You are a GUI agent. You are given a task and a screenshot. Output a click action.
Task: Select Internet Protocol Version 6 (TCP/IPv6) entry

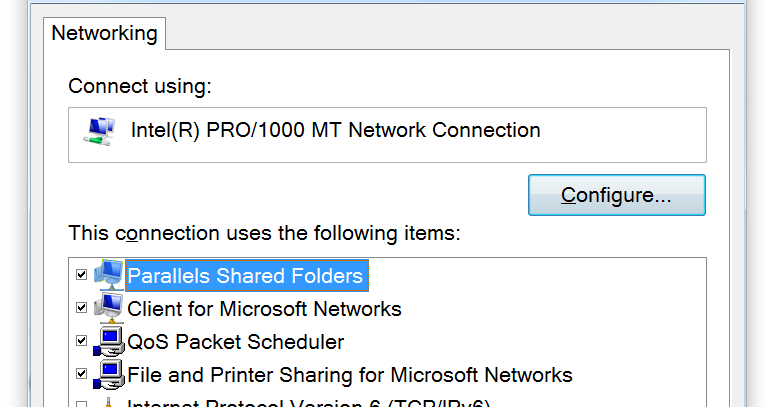(x=308, y=403)
